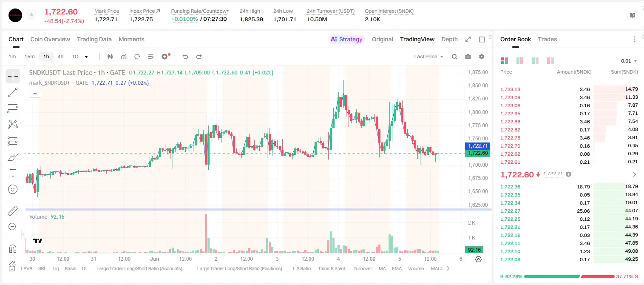Open the AI Strategy button

point(346,39)
